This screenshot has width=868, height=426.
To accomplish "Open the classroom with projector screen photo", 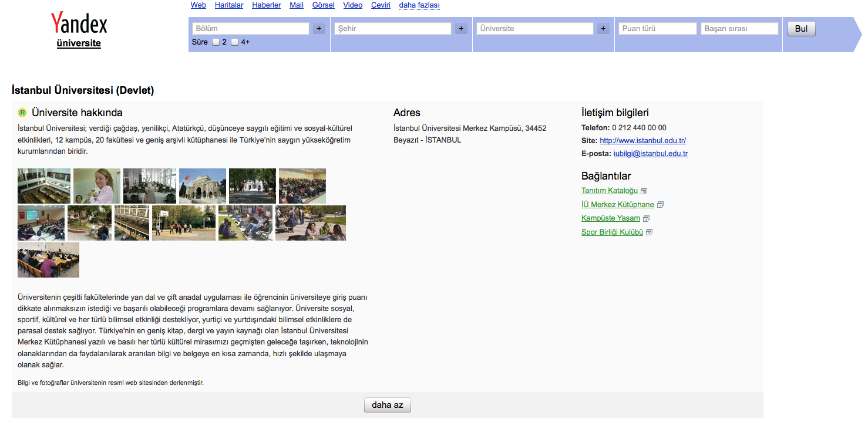I will click(41, 223).
